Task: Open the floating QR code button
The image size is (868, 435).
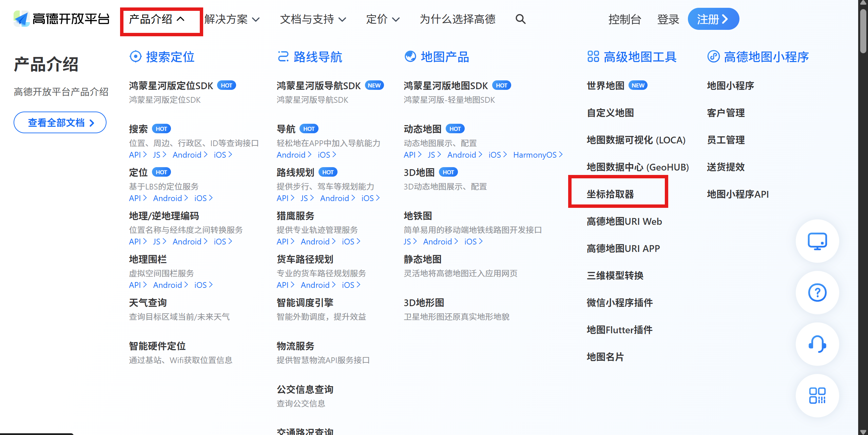Action: [x=817, y=396]
